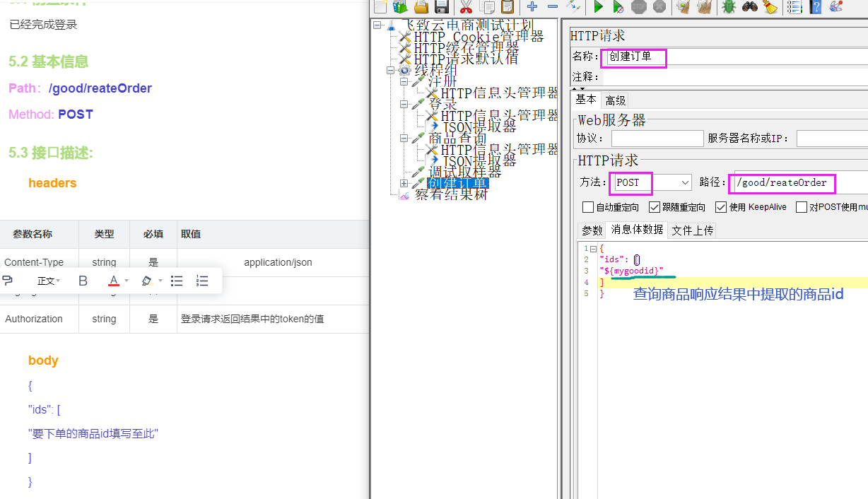Open the 文件上传 tab
Image resolution: width=868 pixels, height=499 pixels.
pyautogui.click(x=691, y=230)
